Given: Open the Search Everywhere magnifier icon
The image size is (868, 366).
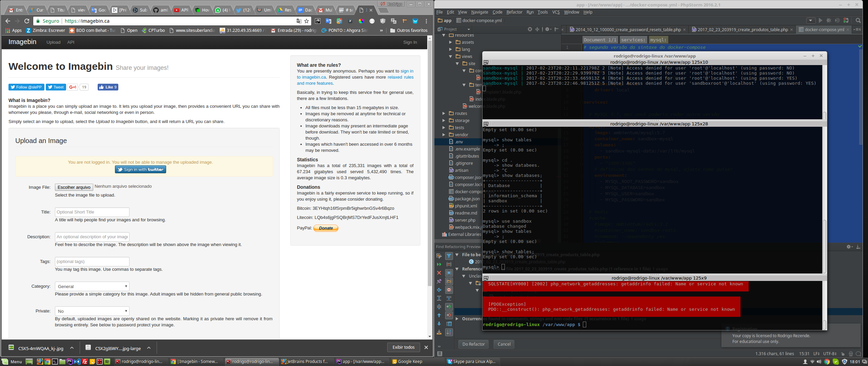Looking at the screenshot, I should coord(858,21).
